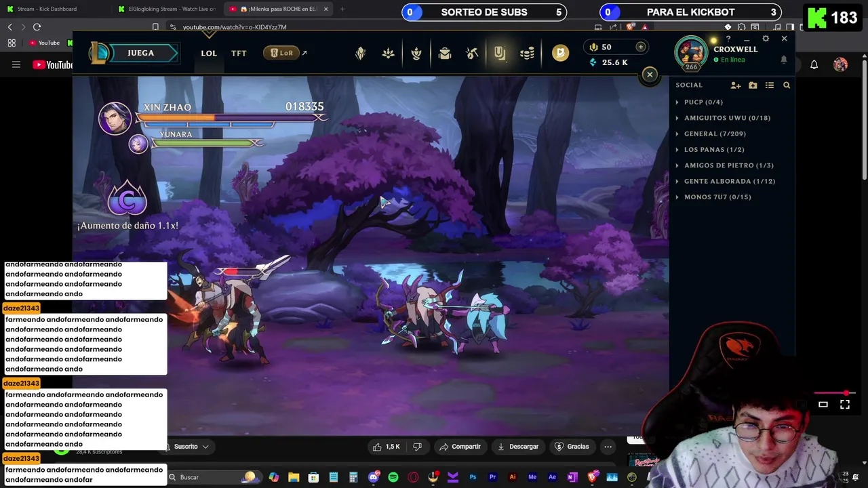Open the Crafting hammer icon in the League client
The image size is (868, 488).
473,54
